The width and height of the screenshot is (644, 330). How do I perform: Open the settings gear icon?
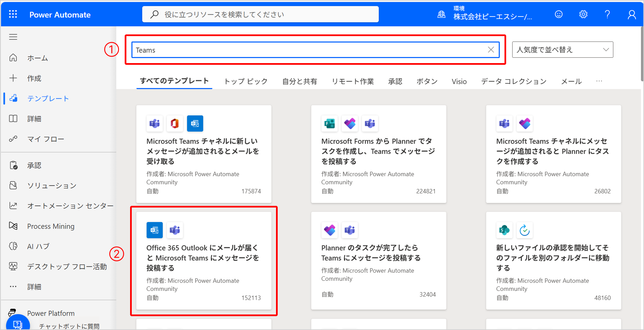click(x=583, y=14)
